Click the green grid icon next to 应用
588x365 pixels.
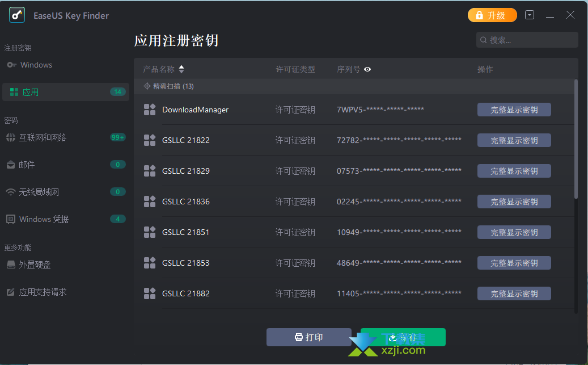(x=14, y=92)
